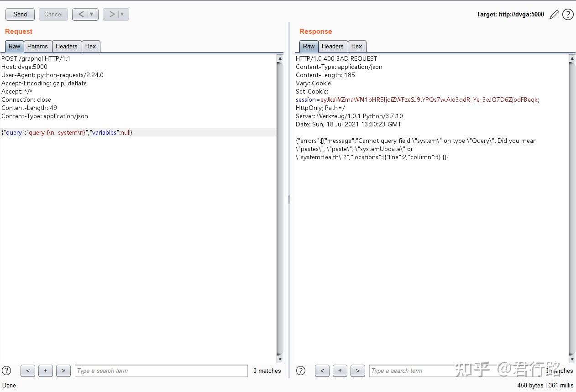Screen dimensions: 576x392
Task: Click the User-Agent python-requests header line
Action: coord(52,75)
